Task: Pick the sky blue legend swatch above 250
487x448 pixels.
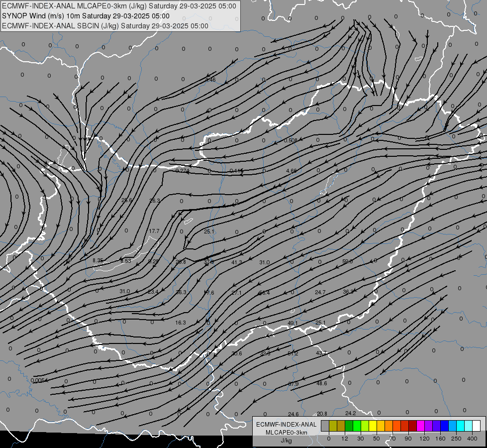Action: 453,426
